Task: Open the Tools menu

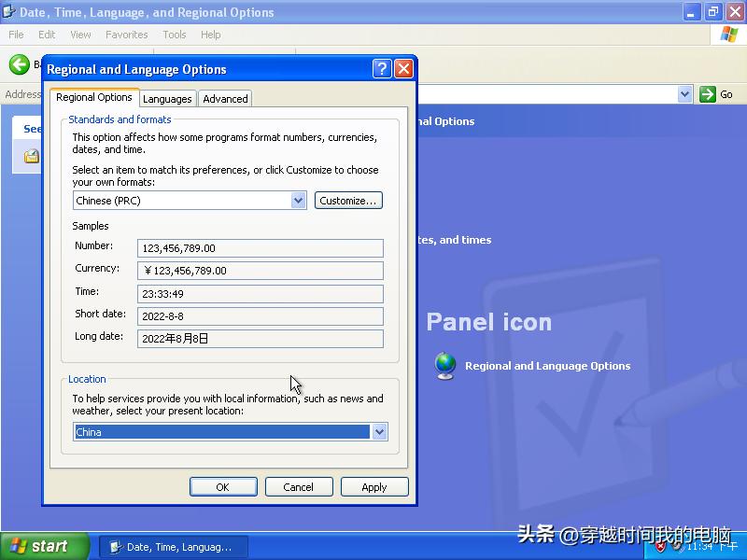Action: click(x=174, y=35)
